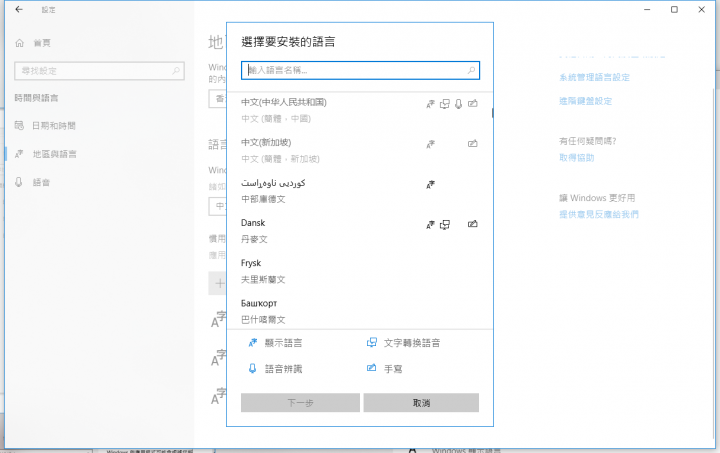Click the 文字轉換語音 legend icon

(371, 342)
